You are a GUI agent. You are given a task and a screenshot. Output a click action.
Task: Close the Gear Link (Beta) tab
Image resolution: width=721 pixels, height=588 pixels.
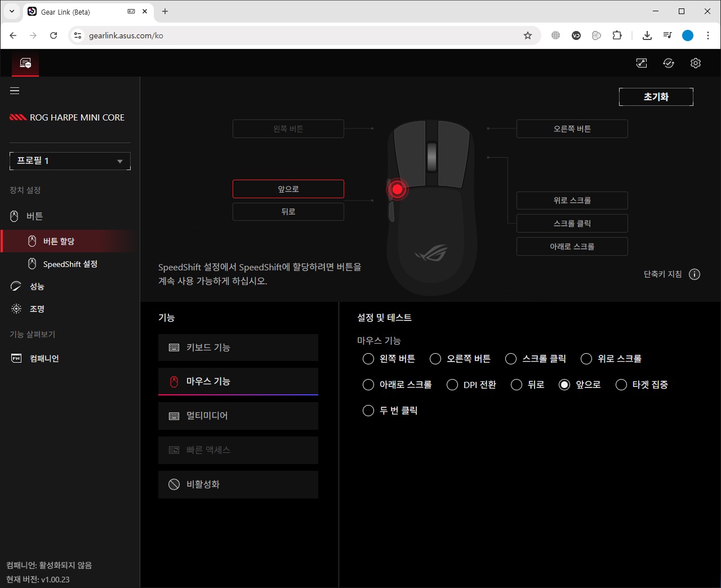coord(145,11)
